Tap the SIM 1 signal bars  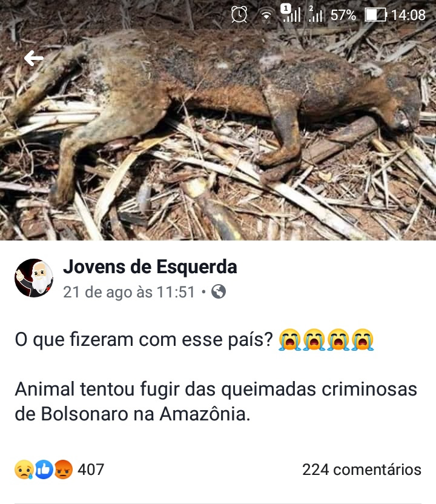point(291,13)
